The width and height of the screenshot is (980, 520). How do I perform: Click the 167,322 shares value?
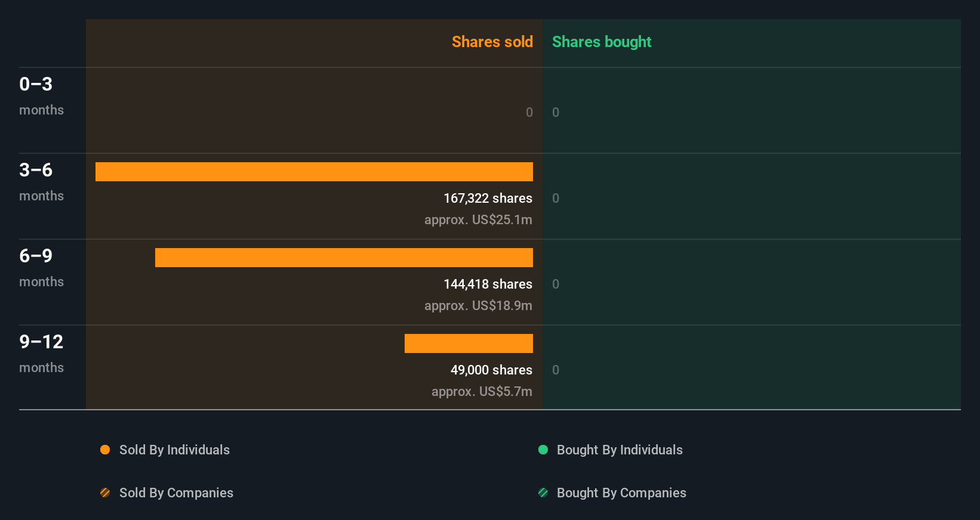(488, 199)
